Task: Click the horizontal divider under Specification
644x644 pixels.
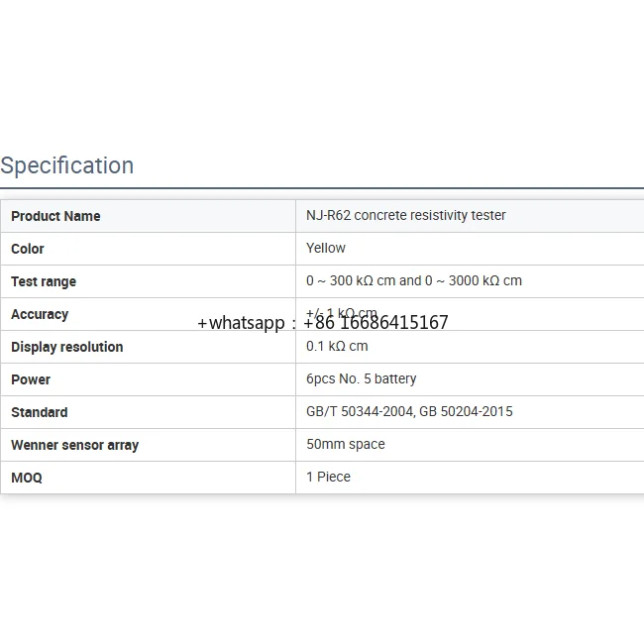Action: (x=322, y=188)
